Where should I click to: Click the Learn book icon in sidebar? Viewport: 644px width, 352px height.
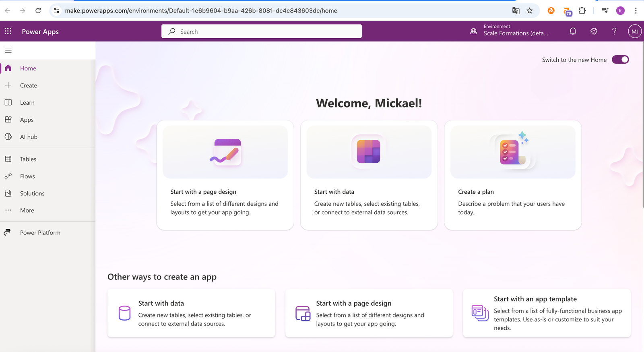tap(8, 102)
